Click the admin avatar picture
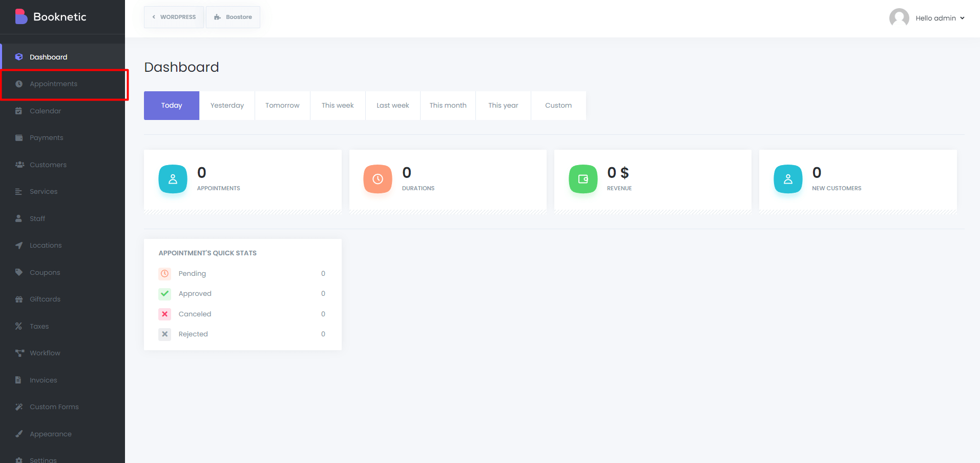980x463 pixels. pos(899,18)
